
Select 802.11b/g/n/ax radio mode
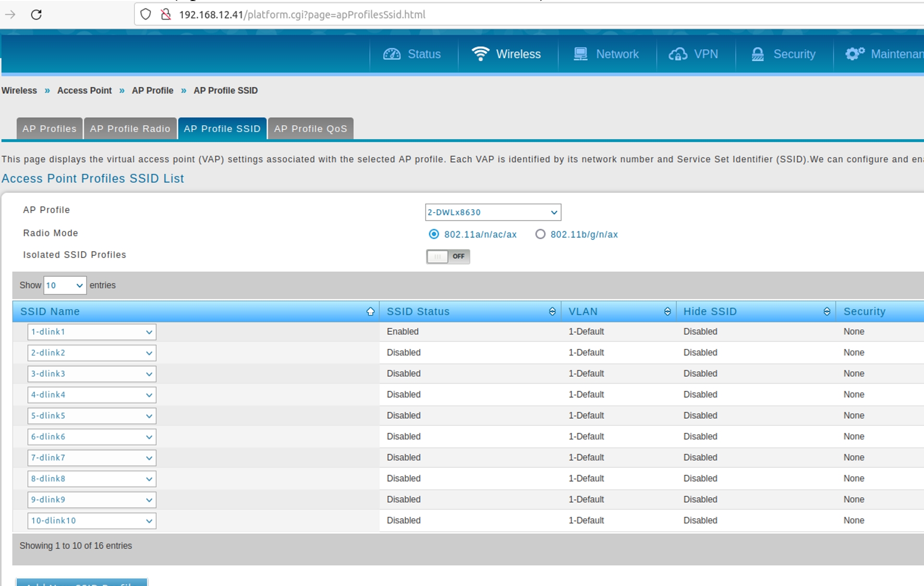pyautogui.click(x=540, y=234)
